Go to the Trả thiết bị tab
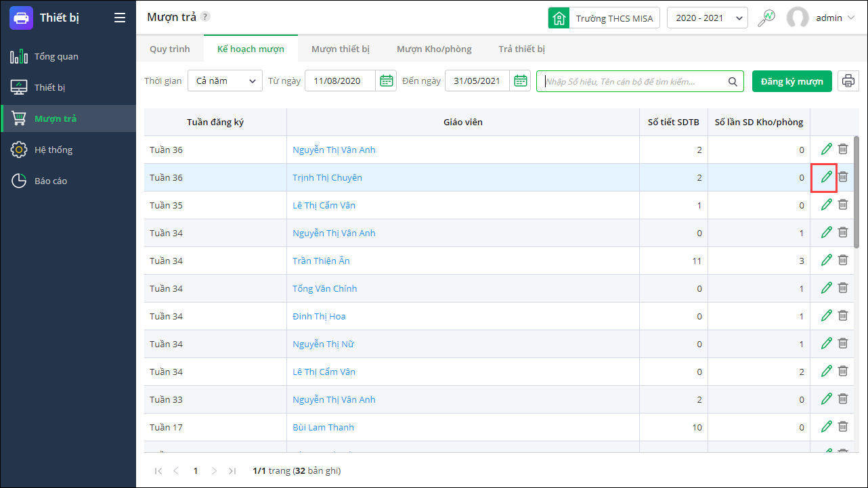Screen dimensions: 868x488 pyautogui.click(x=522, y=49)
